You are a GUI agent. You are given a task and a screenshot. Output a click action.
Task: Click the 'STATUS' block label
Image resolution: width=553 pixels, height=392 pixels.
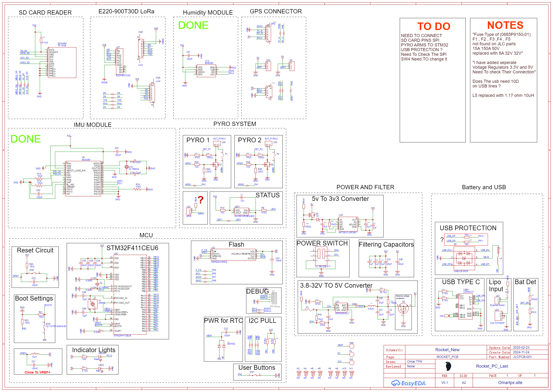(267, 195)
